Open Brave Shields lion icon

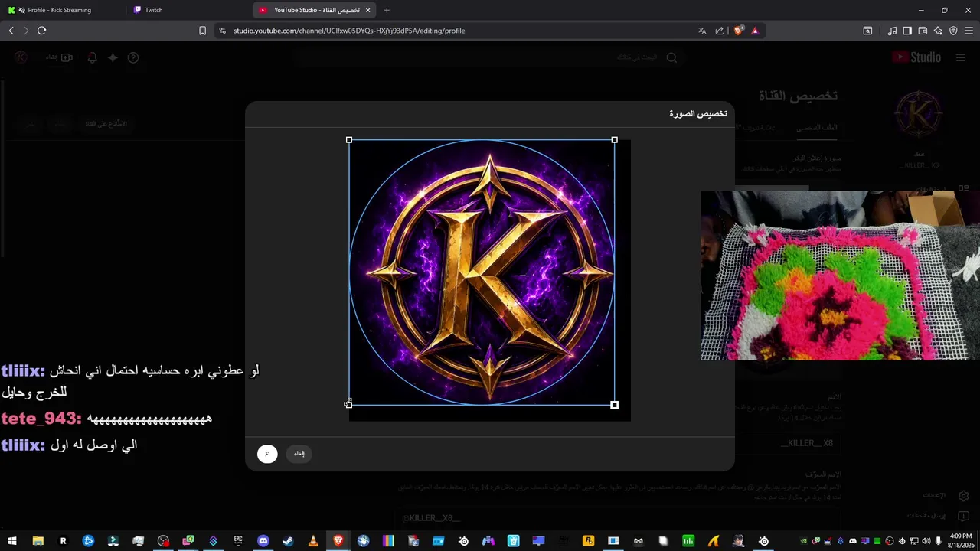pyautogui.click(x=738, y=31)
